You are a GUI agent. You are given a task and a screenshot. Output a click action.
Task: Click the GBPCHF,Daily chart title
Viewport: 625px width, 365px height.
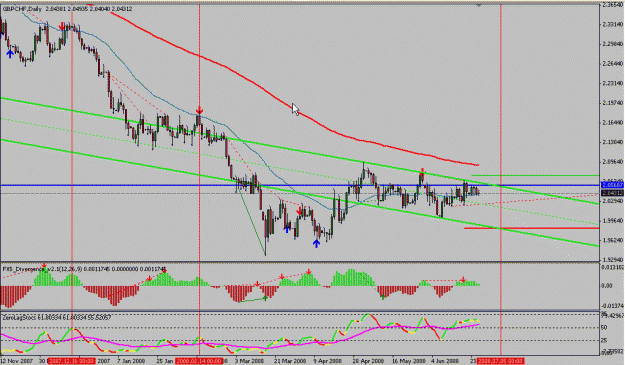pos(22,9)
